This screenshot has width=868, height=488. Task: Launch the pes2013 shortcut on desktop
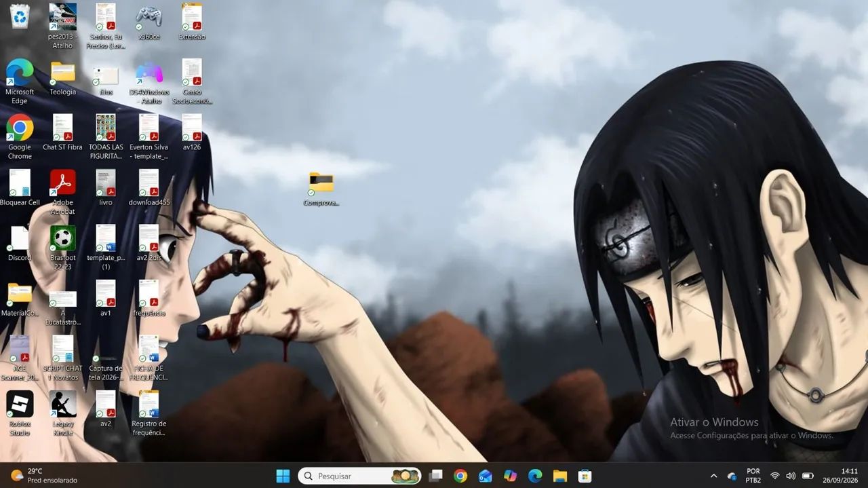62,26
